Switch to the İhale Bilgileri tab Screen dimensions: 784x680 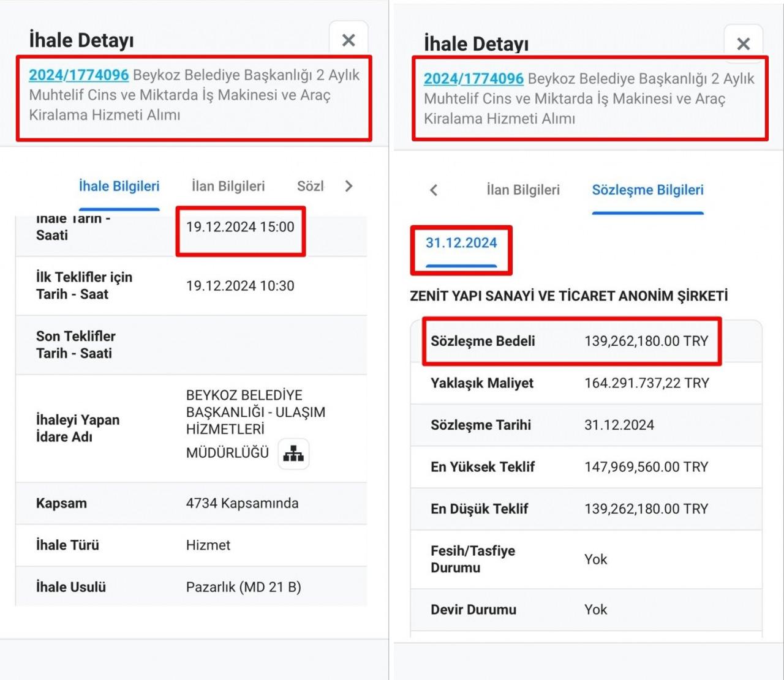(119, 186)
